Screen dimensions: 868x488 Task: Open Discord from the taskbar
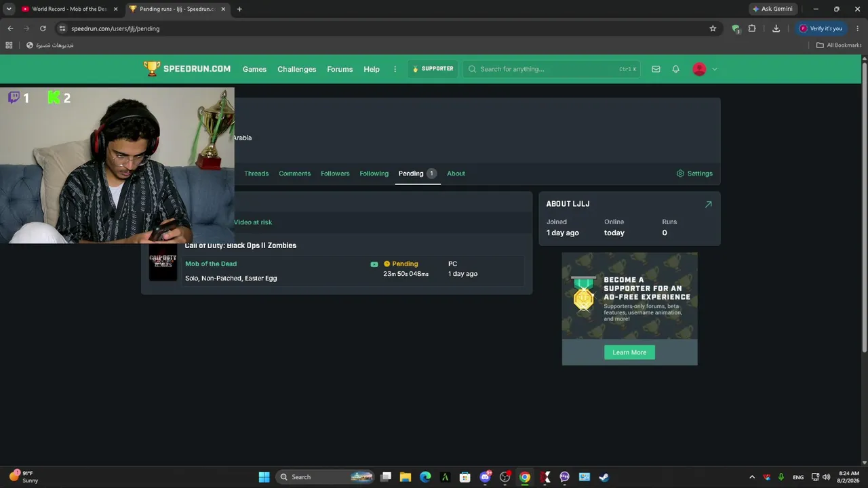click(x=485, y=477)
